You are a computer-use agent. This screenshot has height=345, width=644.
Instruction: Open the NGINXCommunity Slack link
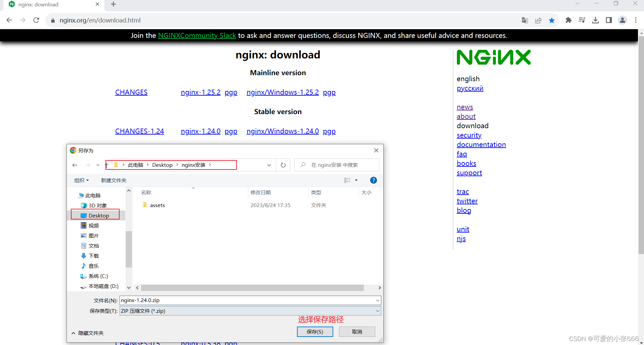pyautogui.click(x=197, y=36)
